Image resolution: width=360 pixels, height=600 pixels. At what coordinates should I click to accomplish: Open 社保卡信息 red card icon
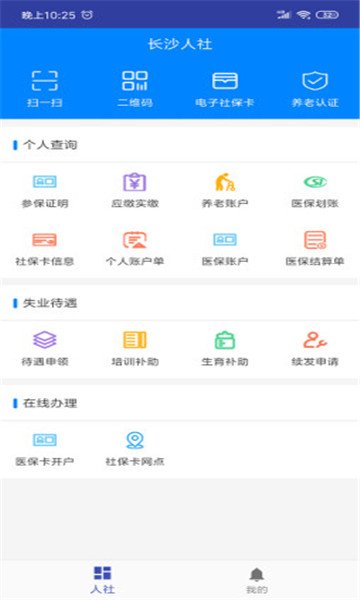(x=45, y=240)
